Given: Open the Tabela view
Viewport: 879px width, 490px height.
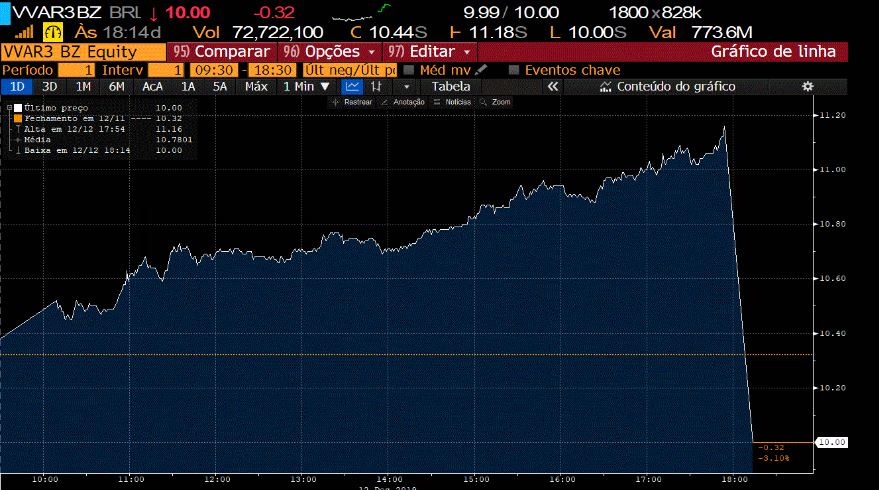Looking at the screenshot, I should 451,87.
